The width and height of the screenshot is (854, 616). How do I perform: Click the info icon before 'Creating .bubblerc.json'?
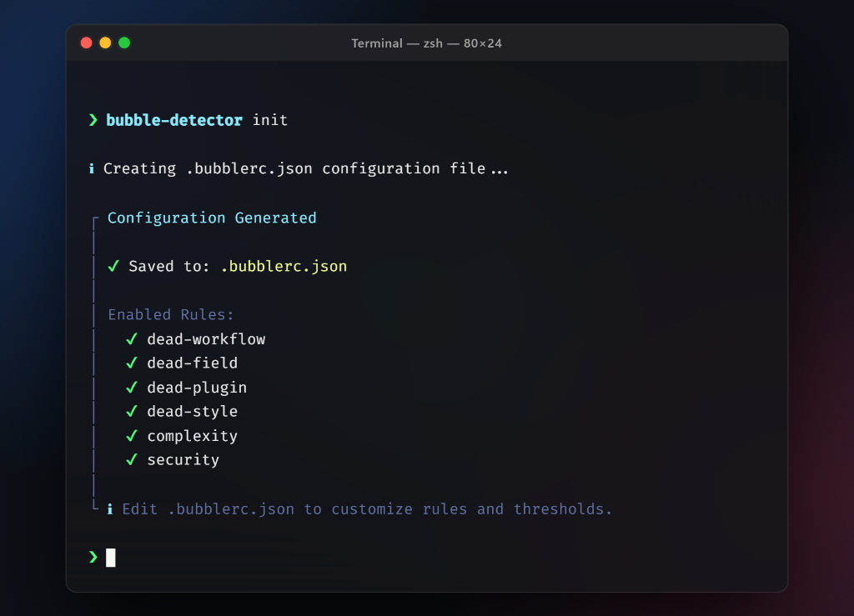pos(92,168)
